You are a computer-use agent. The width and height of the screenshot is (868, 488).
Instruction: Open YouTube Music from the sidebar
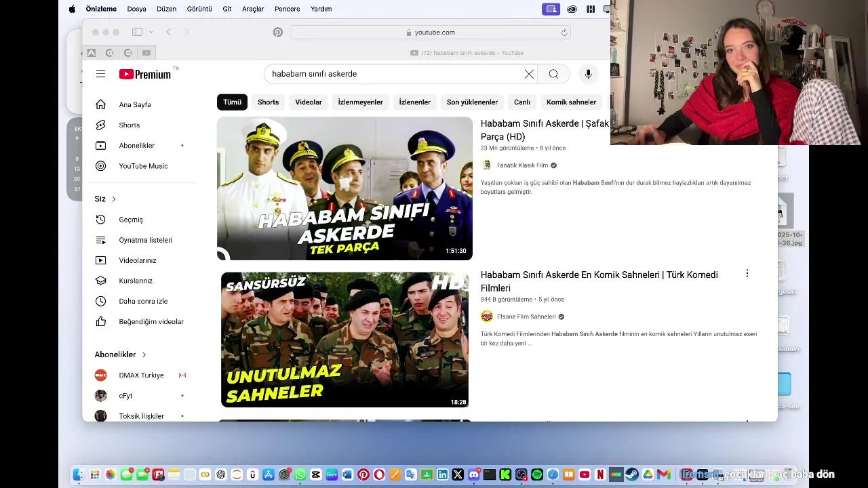point(144,165)
